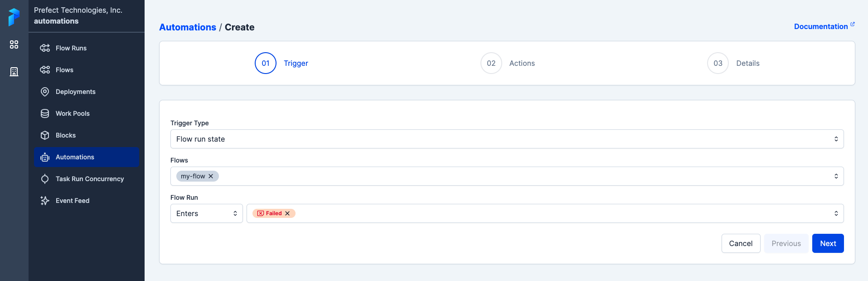Click the Next button
The width and height of the screenshot is (868, 281).
point(828,243)
